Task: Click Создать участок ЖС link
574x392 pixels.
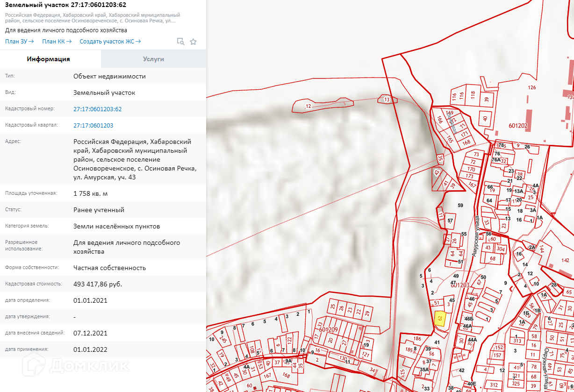Action: coord(110,42)
